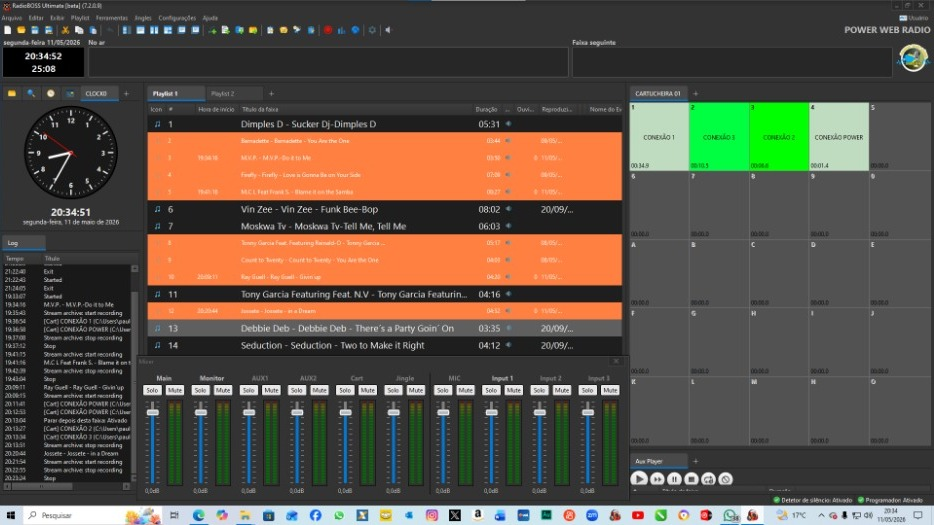Close the Mixer panel
Image resolution: width=934 pixels, height=525 pixels.
[617, 362]
